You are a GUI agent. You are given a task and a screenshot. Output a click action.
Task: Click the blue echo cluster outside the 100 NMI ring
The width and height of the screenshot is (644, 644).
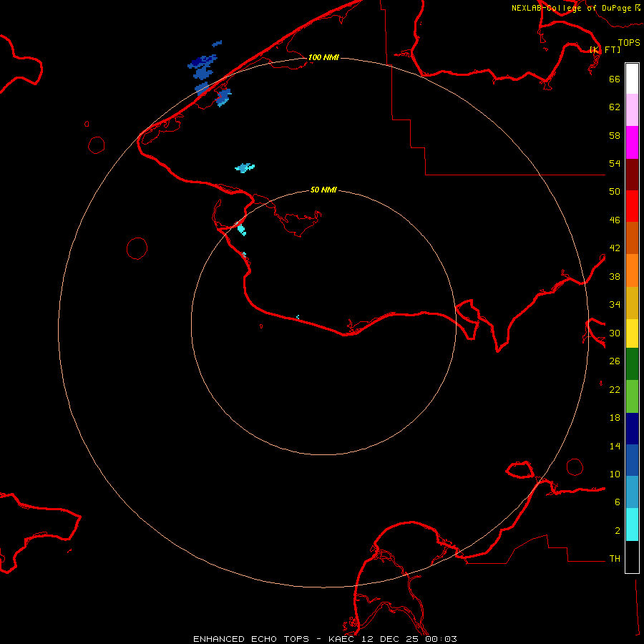(x=203, y=67)
